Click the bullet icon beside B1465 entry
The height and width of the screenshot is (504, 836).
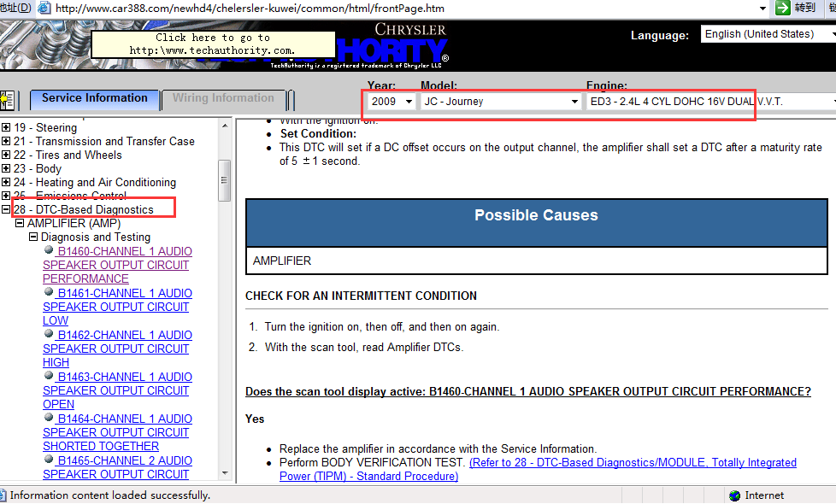click(x=49, y=460)
